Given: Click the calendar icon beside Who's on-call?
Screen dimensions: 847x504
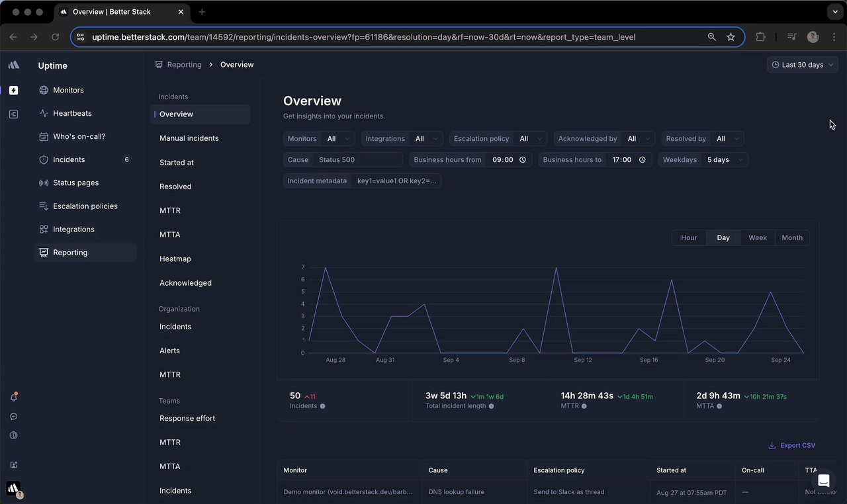Looking at the screenshot, I should click(x=44, y=136).
